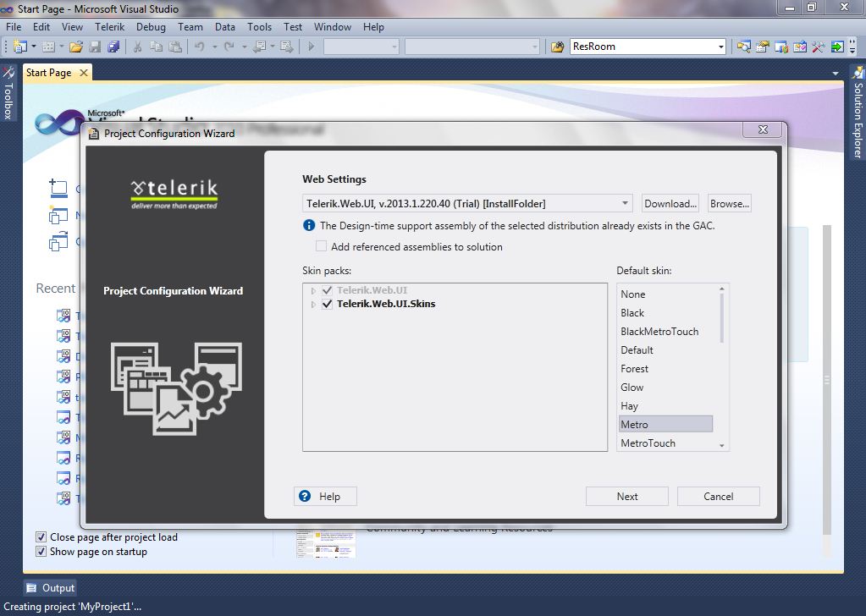Click the Copy toolbar icon

point(157,47)
